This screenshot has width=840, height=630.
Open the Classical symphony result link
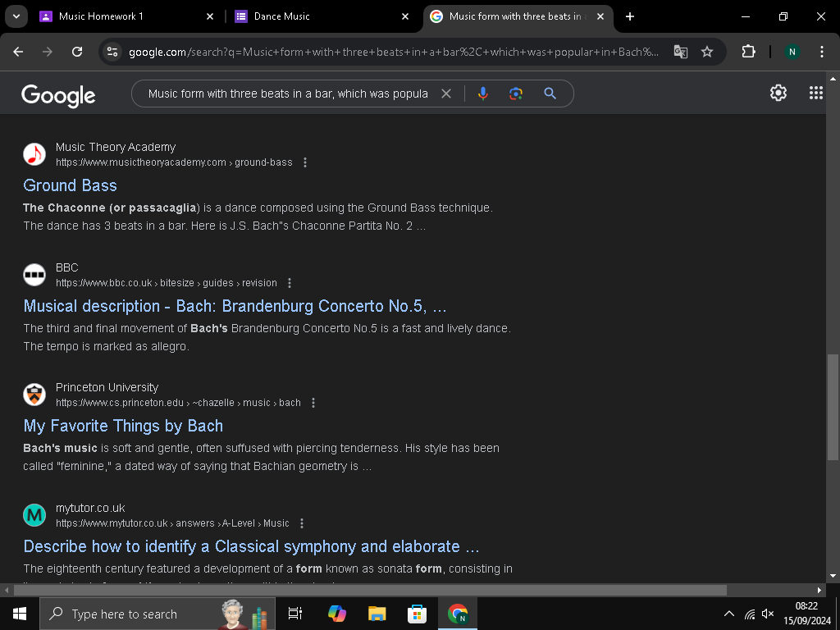click(x=251, y=546)
